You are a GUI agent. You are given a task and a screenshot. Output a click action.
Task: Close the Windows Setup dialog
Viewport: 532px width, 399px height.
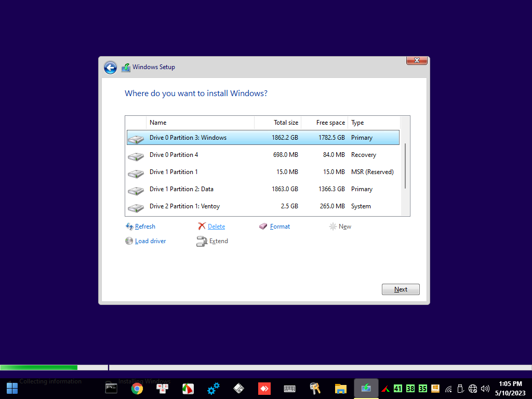pos(417,60)
